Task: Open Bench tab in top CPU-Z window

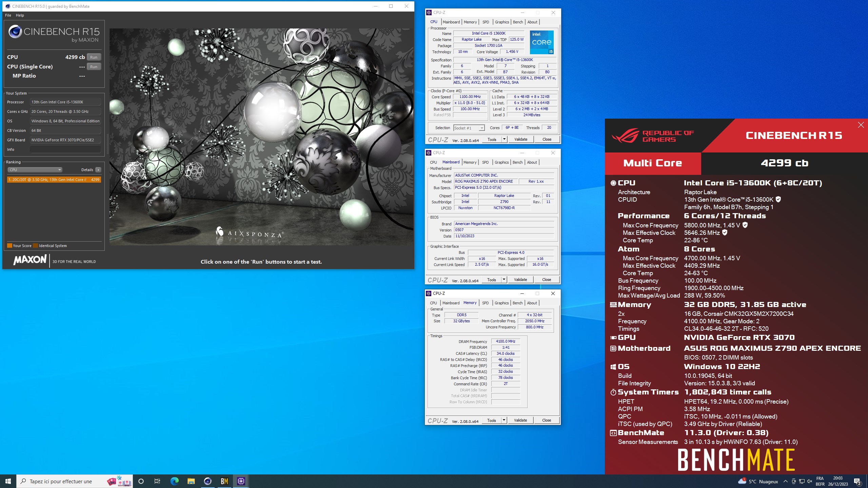Action: coord(518,22)
